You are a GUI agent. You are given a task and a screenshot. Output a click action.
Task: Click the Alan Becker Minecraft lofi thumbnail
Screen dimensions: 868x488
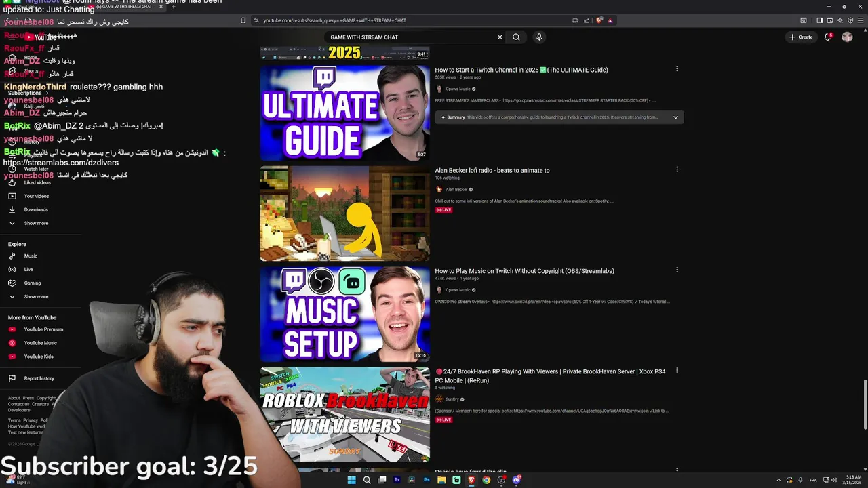click(x=344, y=213)
